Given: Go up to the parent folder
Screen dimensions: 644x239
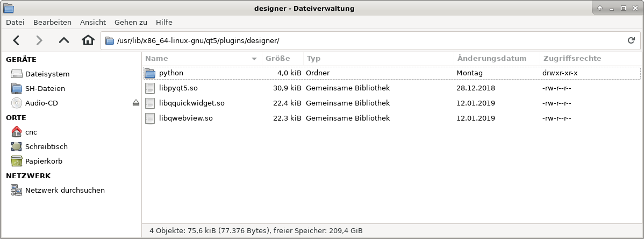Looking at the screenshot, I should (63, 40).
